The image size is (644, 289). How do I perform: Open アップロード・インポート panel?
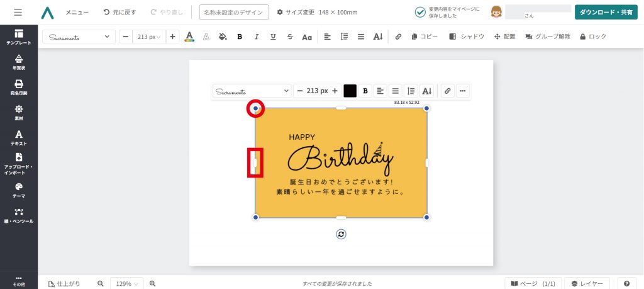(18, 163)
